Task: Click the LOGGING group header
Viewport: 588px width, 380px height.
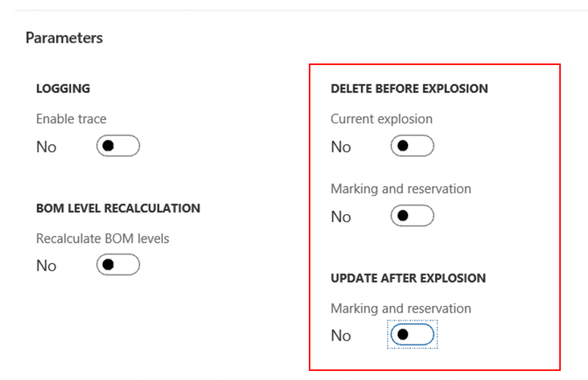Action: tap(63, 88)
